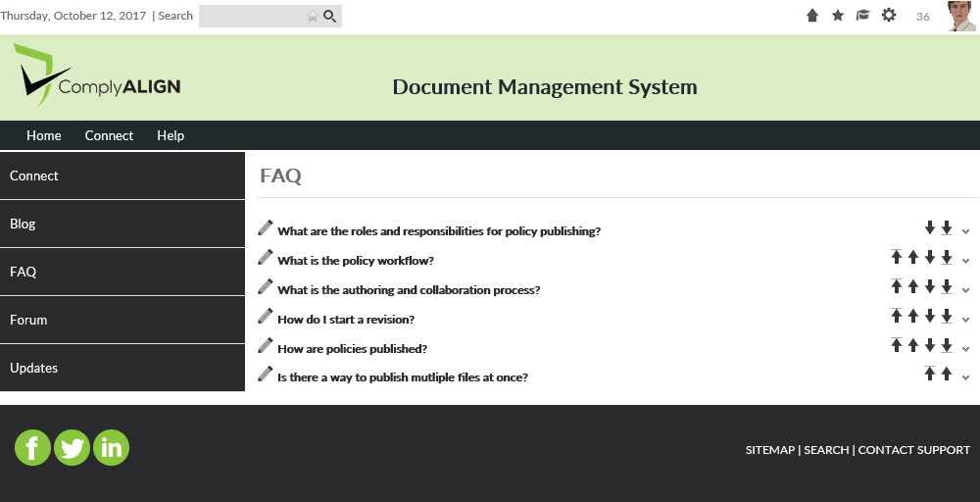Open Connect in the top navigation bar
The image size is (980, 502).
pyautogui.click(x=109, y=135)
